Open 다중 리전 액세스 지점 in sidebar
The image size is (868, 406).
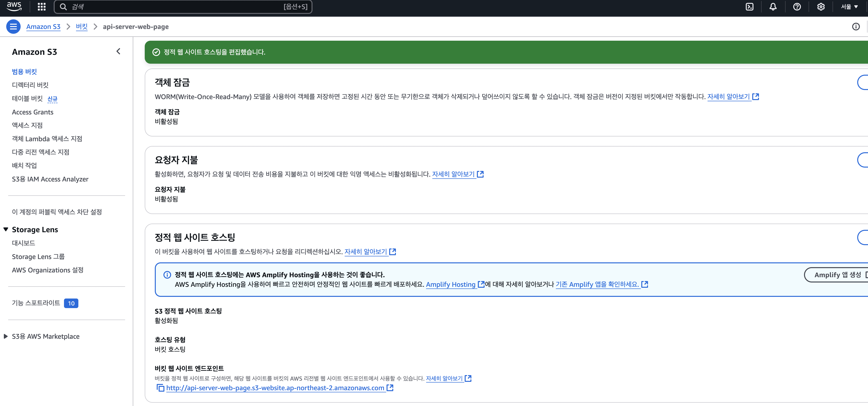tap(41, 152)
